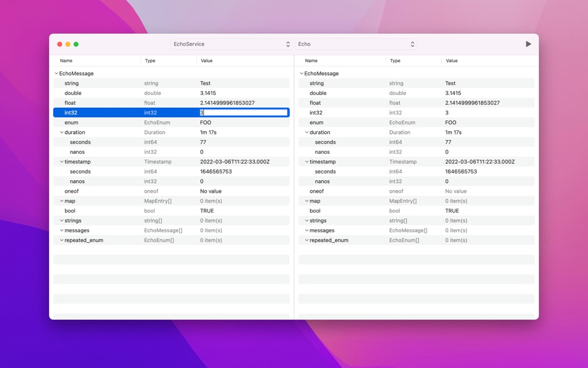
Task: Click the EchoEnum[] type in left pane
Action: pos(159,240)
